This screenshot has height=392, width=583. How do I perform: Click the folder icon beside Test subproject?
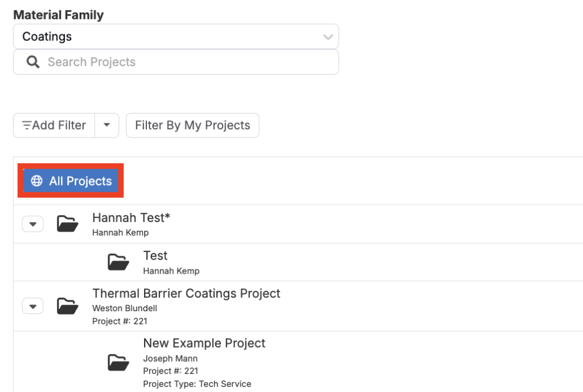118,262
